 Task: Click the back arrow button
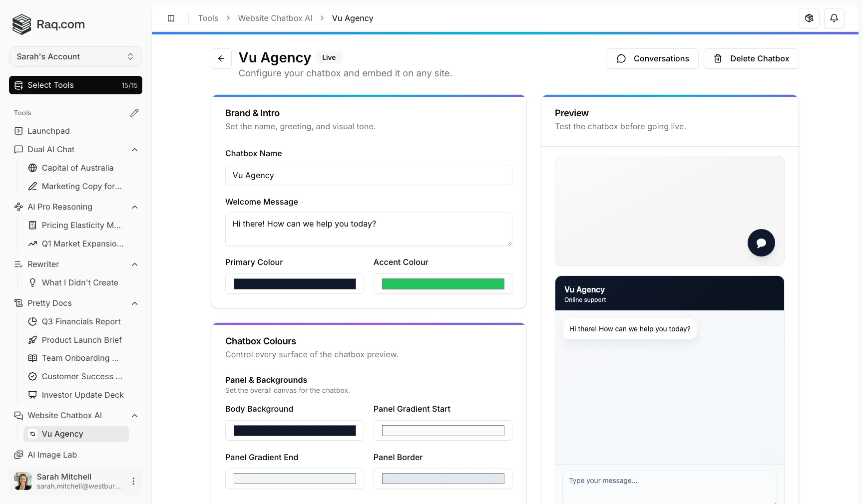(221, 58)
